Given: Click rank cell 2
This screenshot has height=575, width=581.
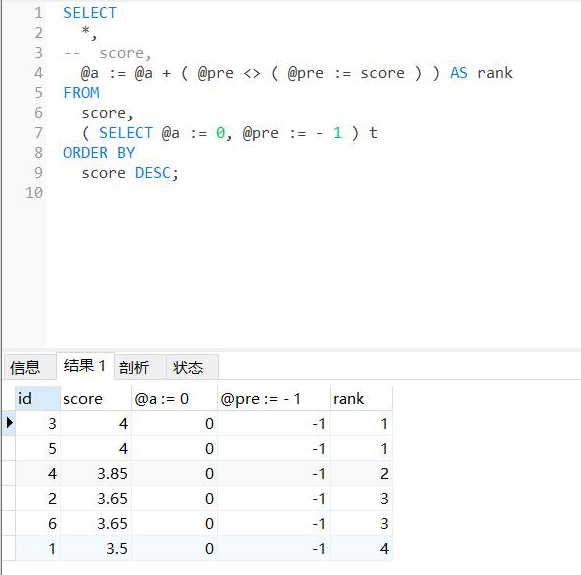Looking at the screenshot, I should 361,473.
